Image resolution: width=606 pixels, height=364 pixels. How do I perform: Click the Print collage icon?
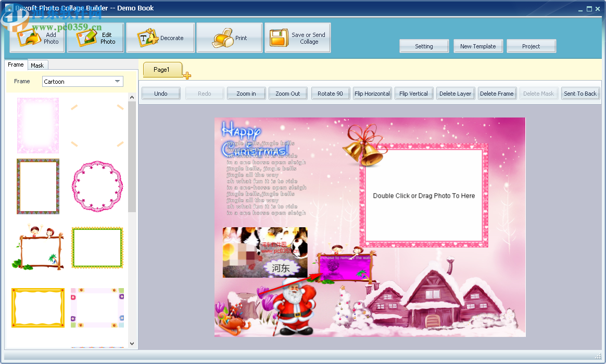tap(229, 36)
